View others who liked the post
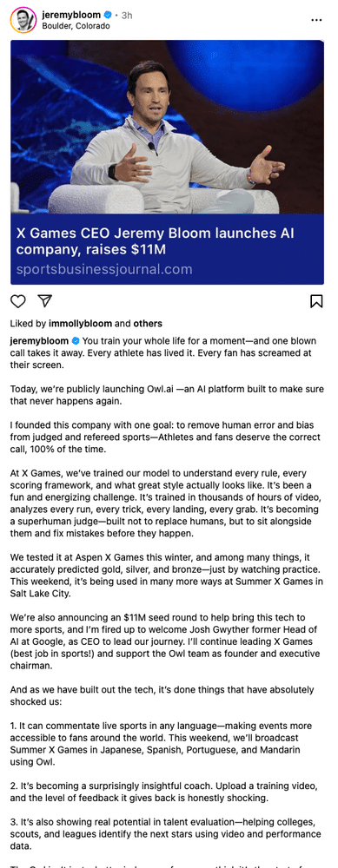The width and height of the screenshot is (338, 868). click(x=147, y=323)
